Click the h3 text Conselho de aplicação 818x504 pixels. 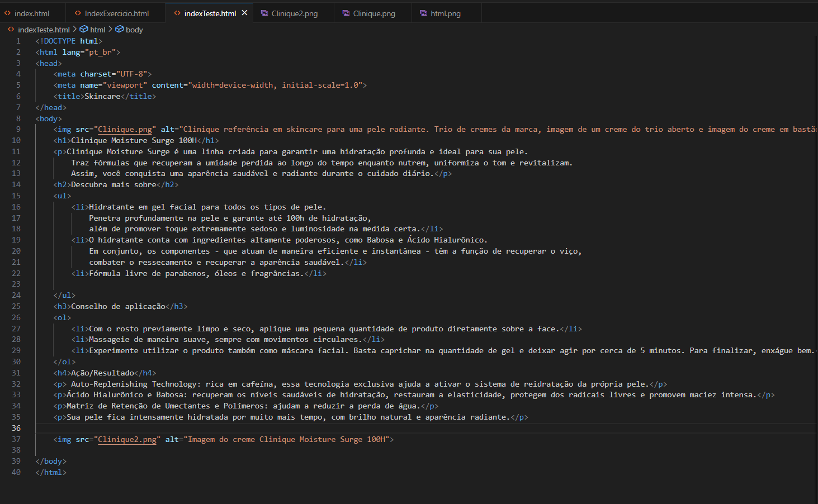[118, 307]
